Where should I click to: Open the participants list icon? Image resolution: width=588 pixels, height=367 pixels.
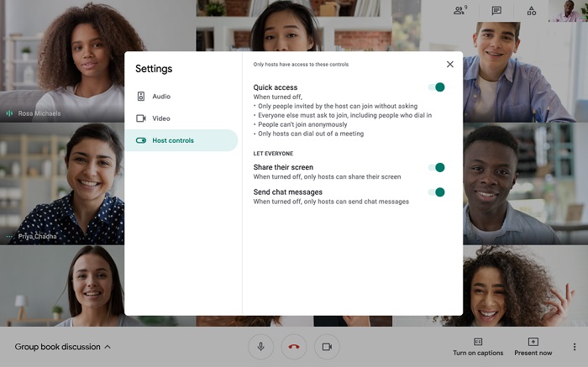click(459, 11)
